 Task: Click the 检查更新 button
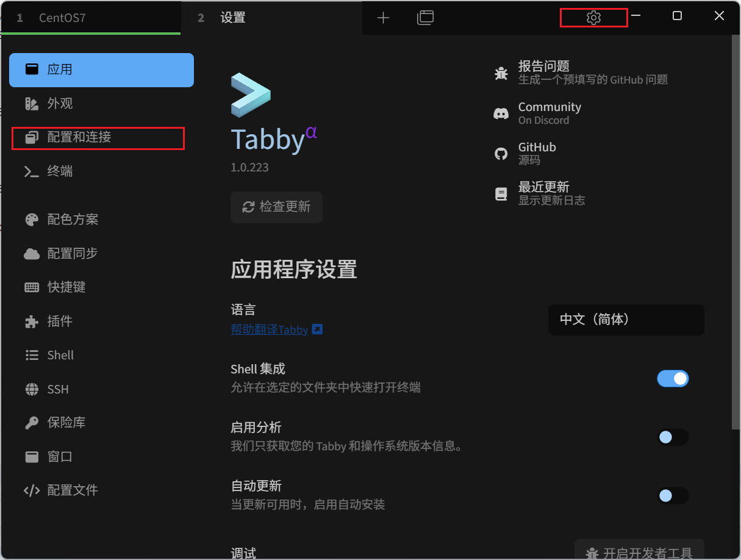click(x=276, y=207)
